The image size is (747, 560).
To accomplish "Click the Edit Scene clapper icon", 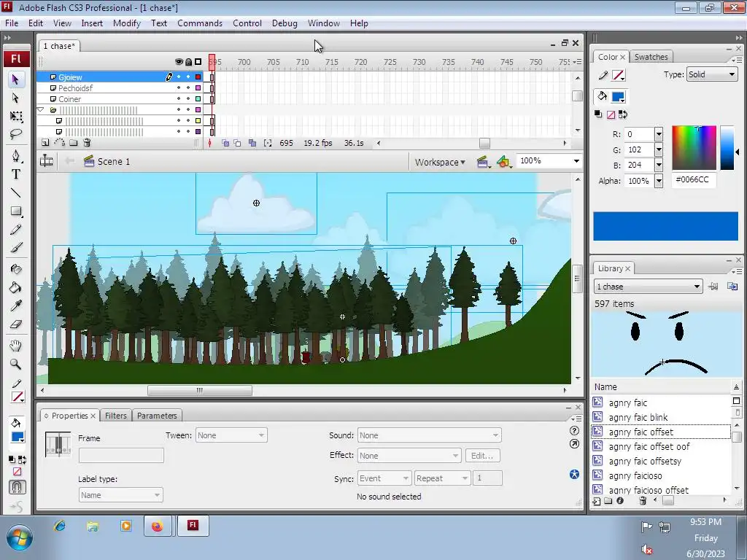I will pos(483,162).
